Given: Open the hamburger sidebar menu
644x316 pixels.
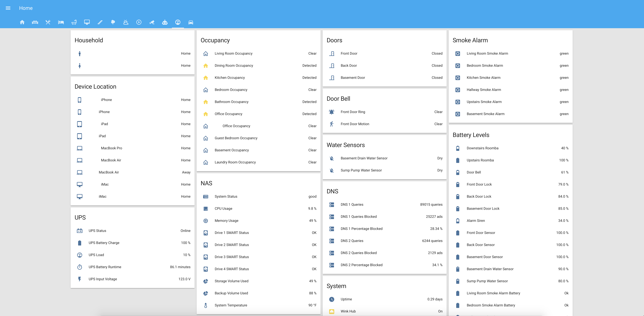Looking at the screenshot, I should pos(8,8).
